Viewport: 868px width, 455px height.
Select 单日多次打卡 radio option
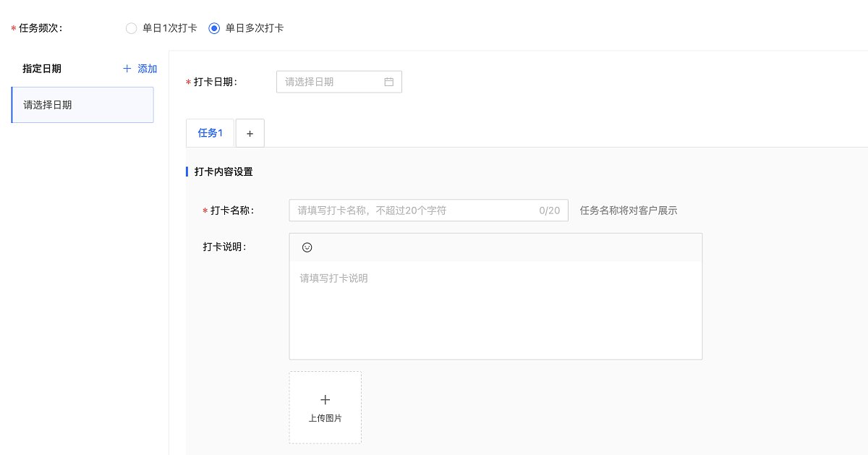coord(246,28)
